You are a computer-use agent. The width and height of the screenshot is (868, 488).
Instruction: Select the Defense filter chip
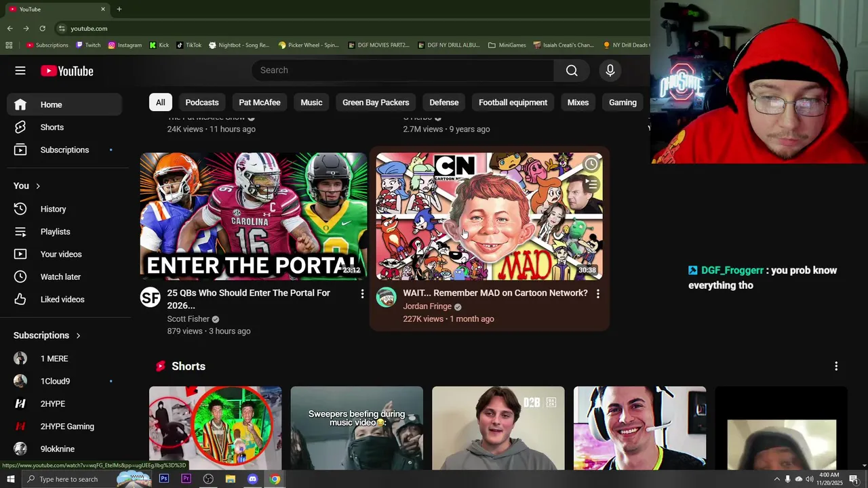444,102
